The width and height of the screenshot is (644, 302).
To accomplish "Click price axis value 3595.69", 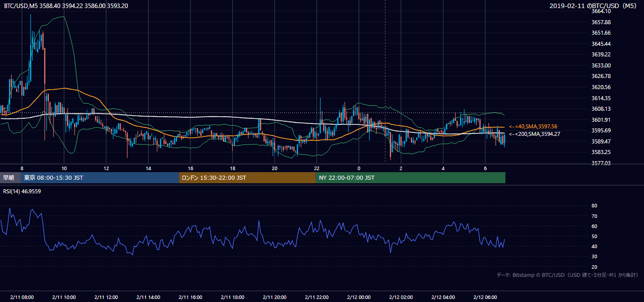I will pos(601,130).
